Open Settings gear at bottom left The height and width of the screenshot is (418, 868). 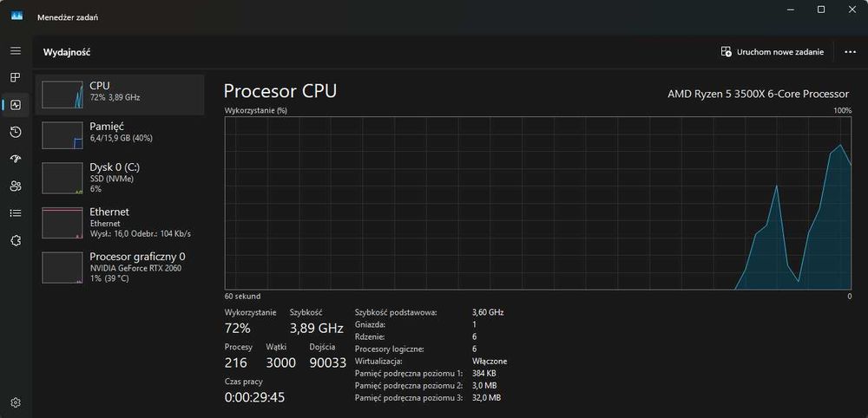click(x=16, y=402)
